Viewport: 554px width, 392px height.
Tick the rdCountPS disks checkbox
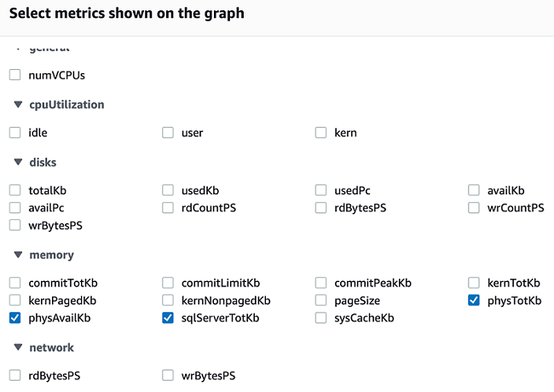coord(168,208)
